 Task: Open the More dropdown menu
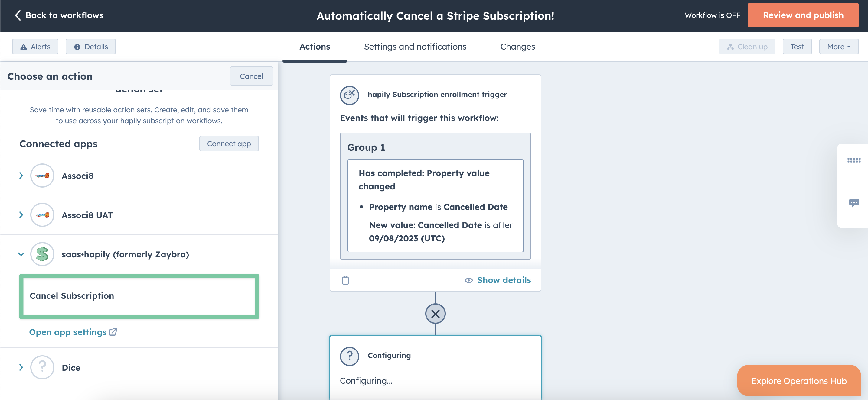(x=839, y=47)
